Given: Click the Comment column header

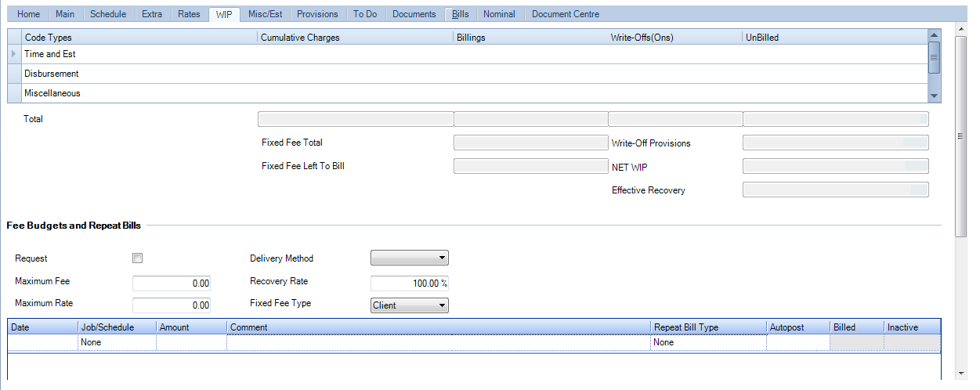Looking at the screenshot, I should pyautogui.click(x=439, y=327).
